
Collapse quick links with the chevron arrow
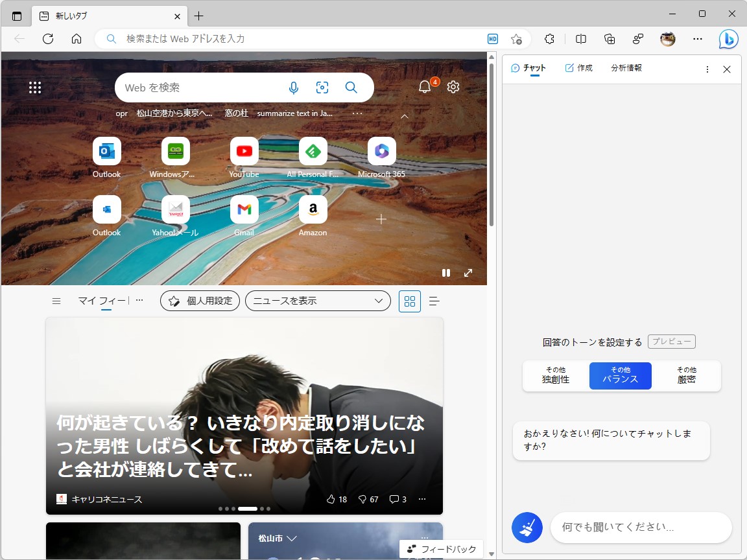click(404, 117)
